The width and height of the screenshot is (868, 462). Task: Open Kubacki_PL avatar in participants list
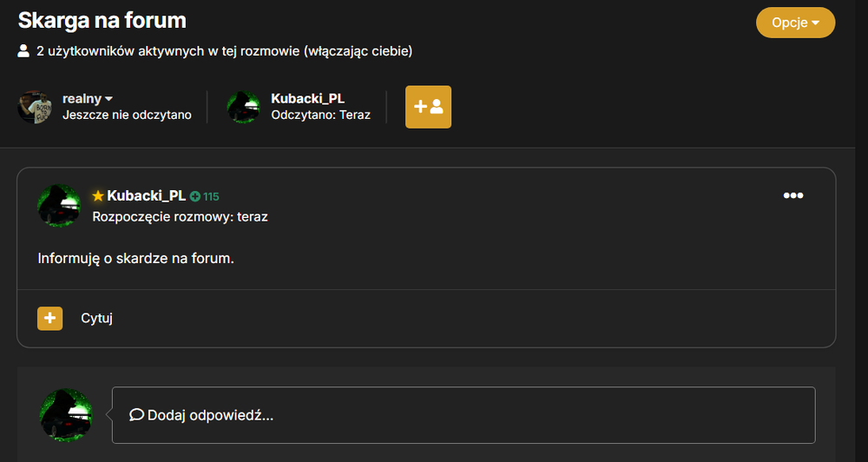click(244, 107)
